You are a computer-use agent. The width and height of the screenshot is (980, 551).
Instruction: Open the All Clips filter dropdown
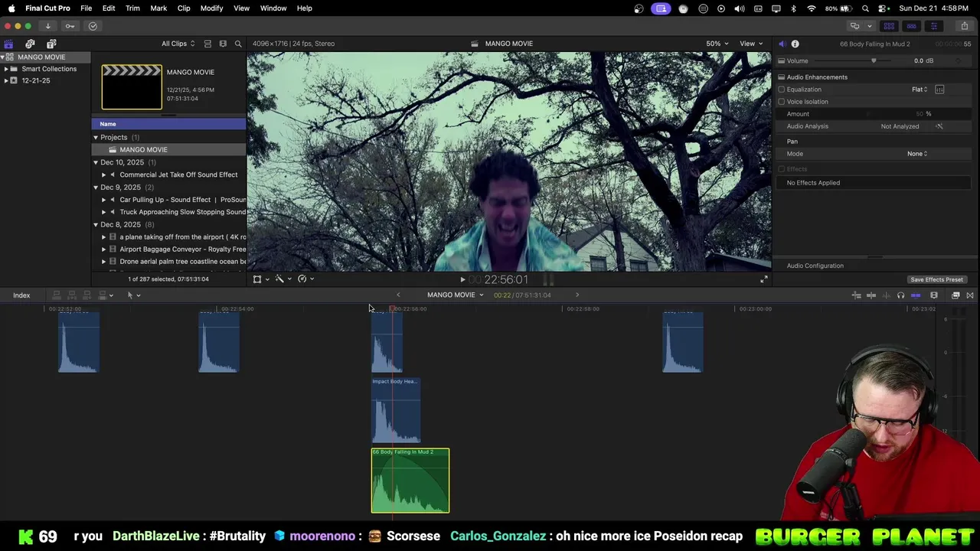[178, 44]
